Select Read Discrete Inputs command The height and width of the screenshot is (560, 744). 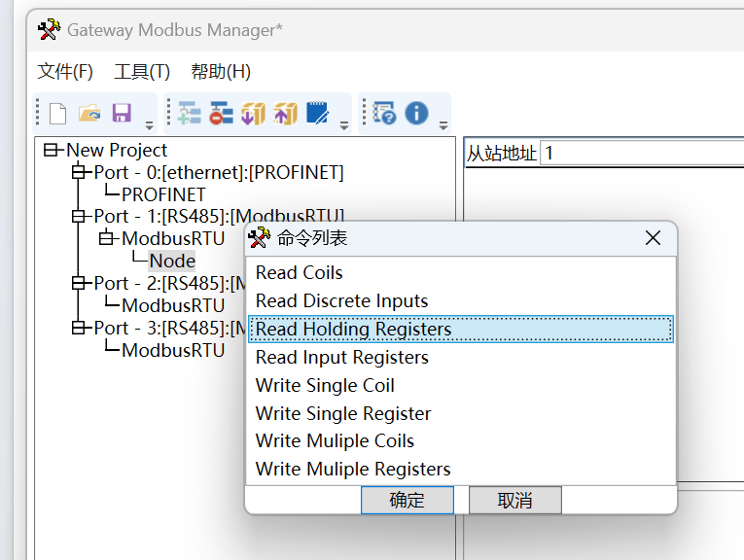[461, 300]
